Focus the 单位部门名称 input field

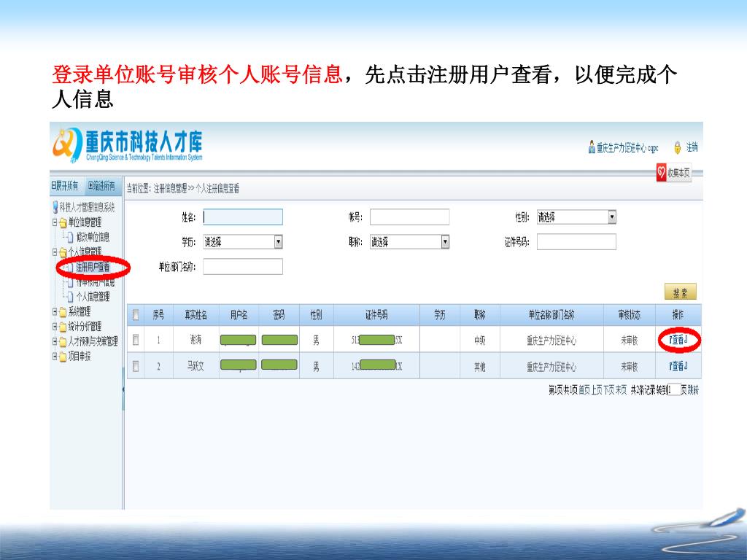coord(243,267)
